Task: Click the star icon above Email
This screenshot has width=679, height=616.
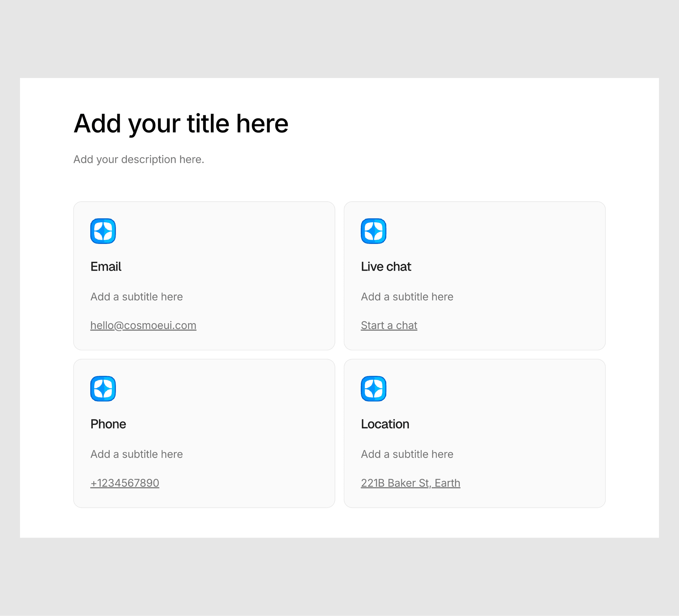Action: pyautogui.click(x=103, y=231)
